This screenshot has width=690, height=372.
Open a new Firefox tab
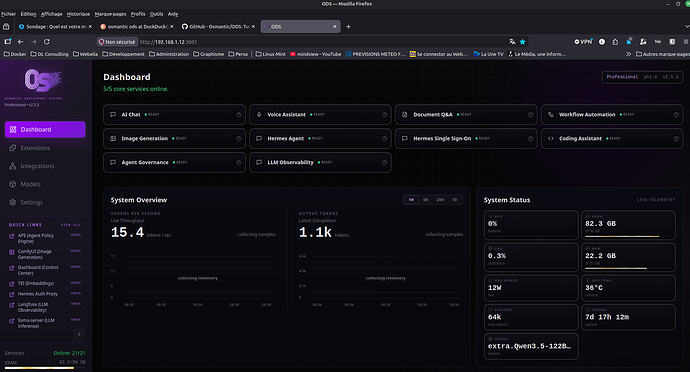tap(349, 26)
